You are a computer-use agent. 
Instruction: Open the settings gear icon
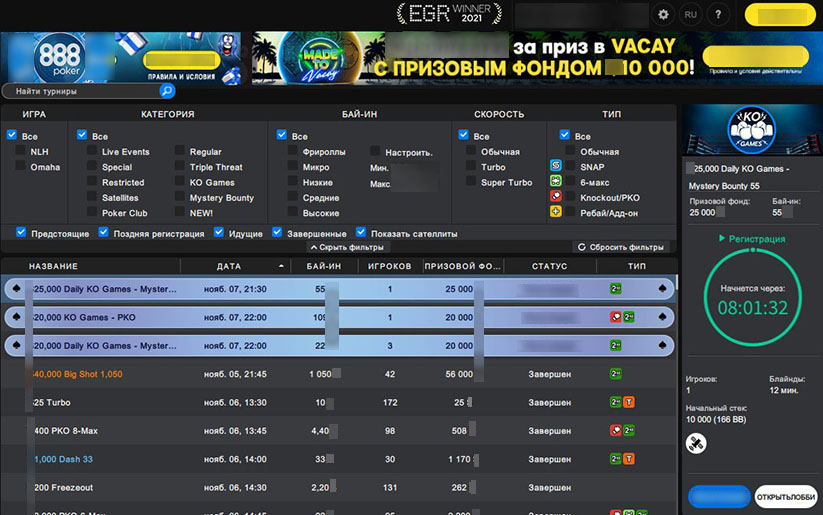(x=663, y=15)
